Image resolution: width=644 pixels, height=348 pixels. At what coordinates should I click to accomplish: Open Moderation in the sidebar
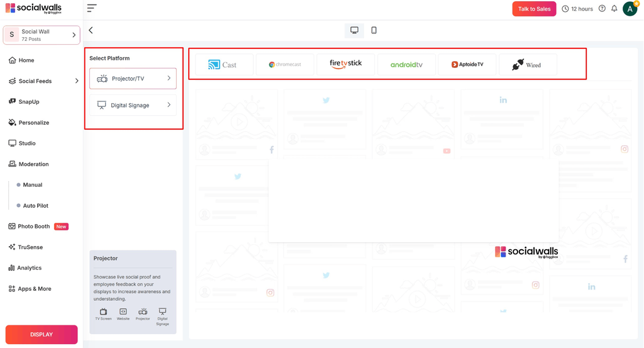coord(34,164)
